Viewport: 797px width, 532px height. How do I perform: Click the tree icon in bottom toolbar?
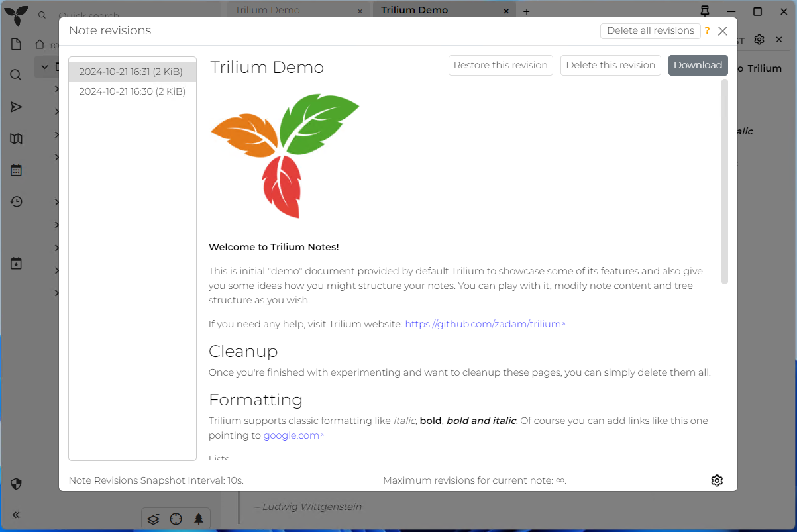[x=198, y=519]
